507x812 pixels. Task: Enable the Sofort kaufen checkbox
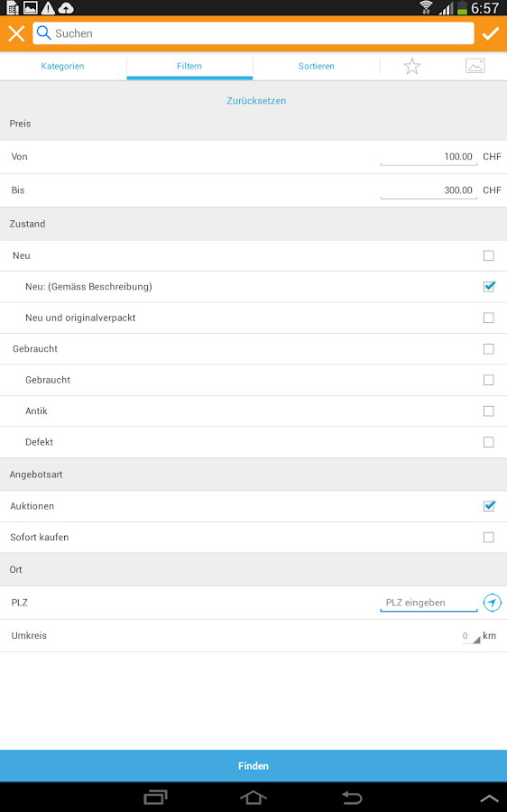pos(488,537)
